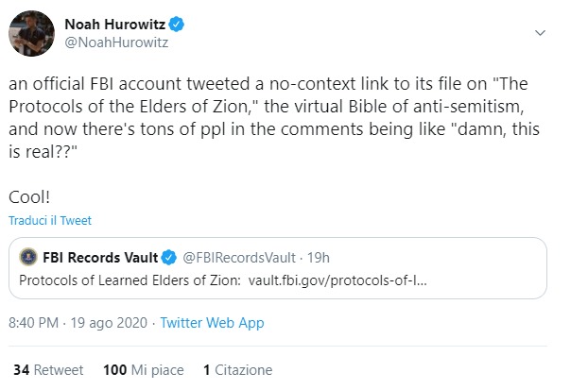This screenshot has width=588, height=390.
Task: Click FBI Records Vault verified badge
Action: coord(169,258)
